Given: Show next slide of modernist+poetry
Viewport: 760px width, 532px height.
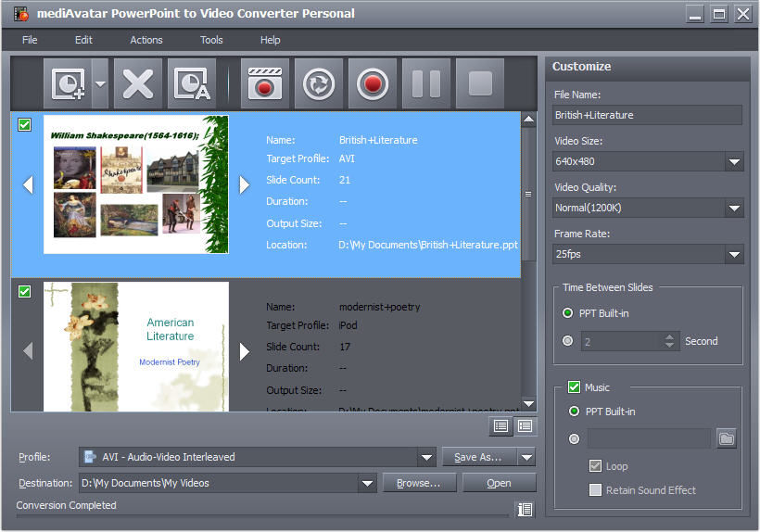Looking at the screenshot, I should 245,351.
